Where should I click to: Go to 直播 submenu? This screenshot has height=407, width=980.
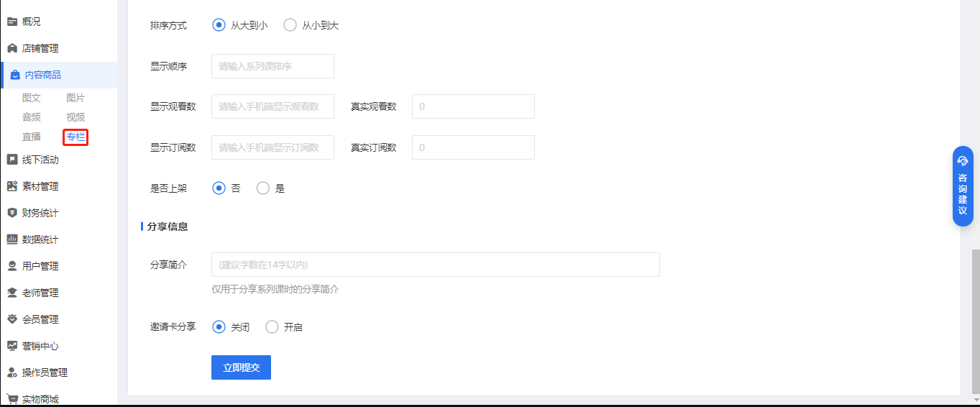pos(32,137)
